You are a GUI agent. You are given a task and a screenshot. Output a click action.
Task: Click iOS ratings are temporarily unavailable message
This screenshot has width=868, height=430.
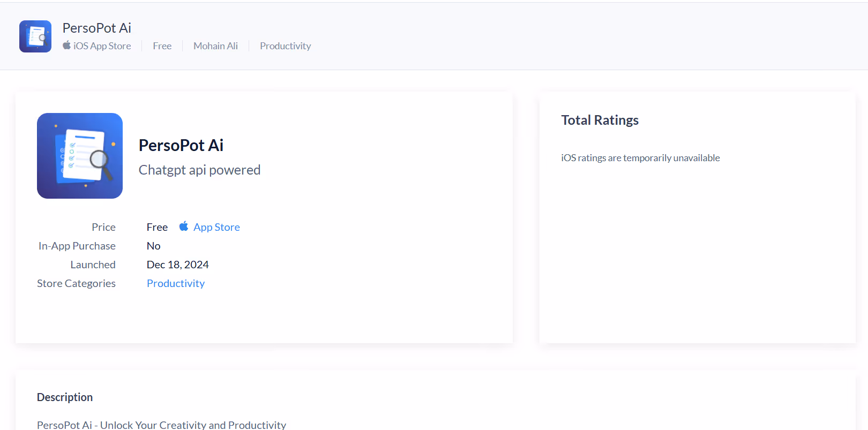pyautogui.click(x=640, y=158)
